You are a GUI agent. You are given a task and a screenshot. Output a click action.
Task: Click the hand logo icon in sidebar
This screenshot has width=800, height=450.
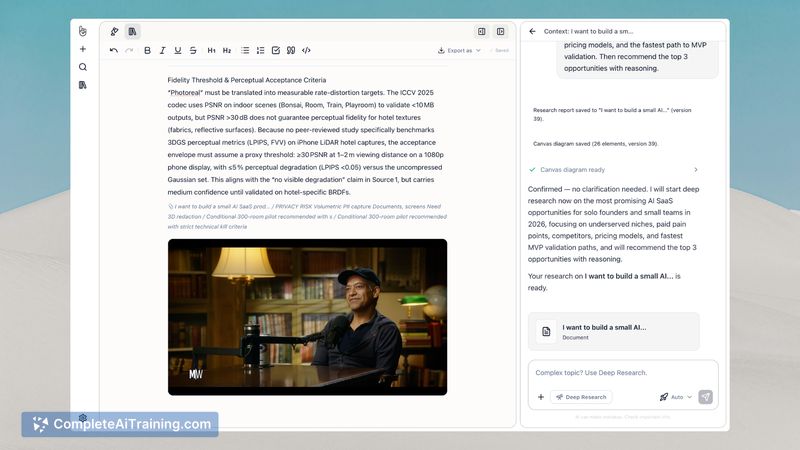pyautogui.click(x=83, y=31)
